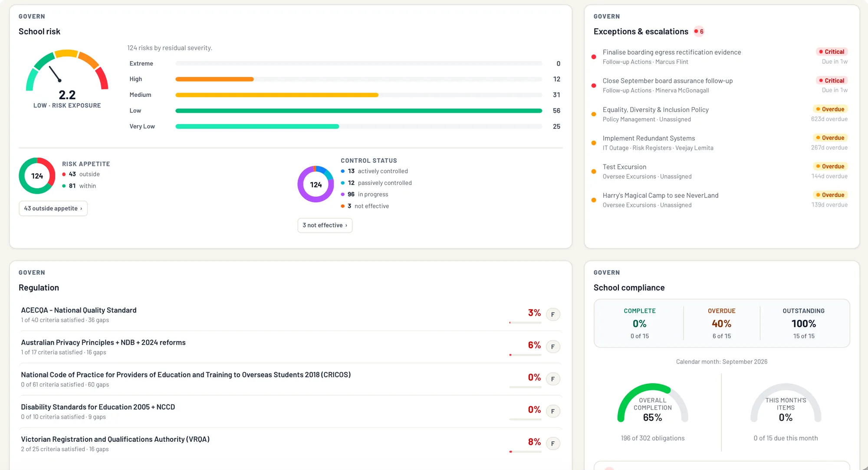Viewport: 868px width, 470px height.
Task: Click the Complete 0% compliance stat
Action: (639, 323)
